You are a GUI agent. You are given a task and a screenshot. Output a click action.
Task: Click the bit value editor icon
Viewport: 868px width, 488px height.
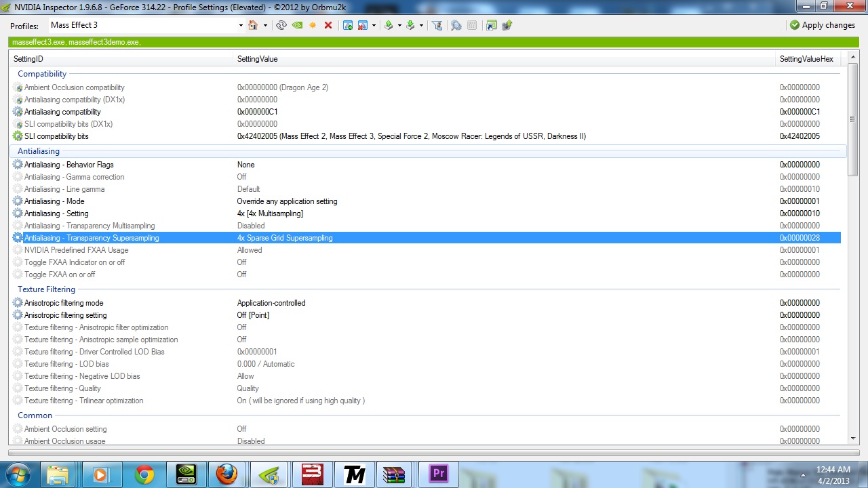coord(472,25)
